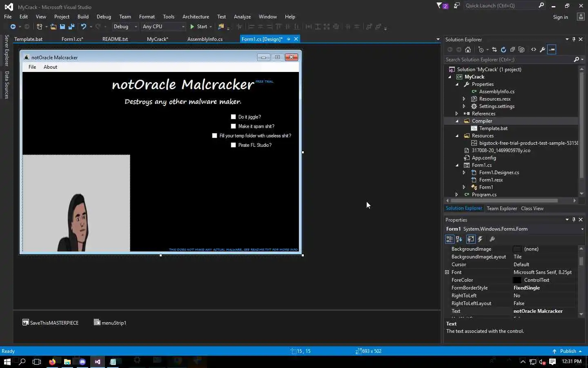Image resolution: width=588 pixels, height=368 pixels.
Task: Click Publish in the status bar
Action: (568, 351)
